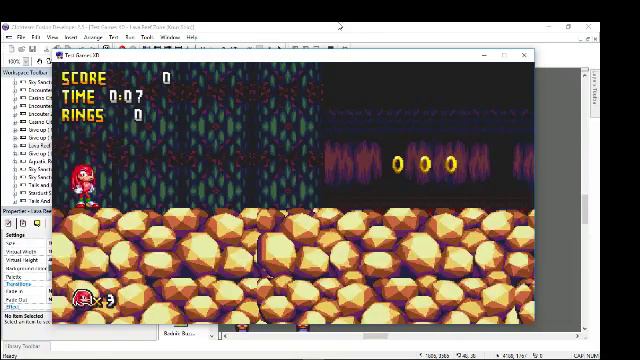Click the Open file toolbar icon
This screenshot has height=360, width=640.
(22, 49)
